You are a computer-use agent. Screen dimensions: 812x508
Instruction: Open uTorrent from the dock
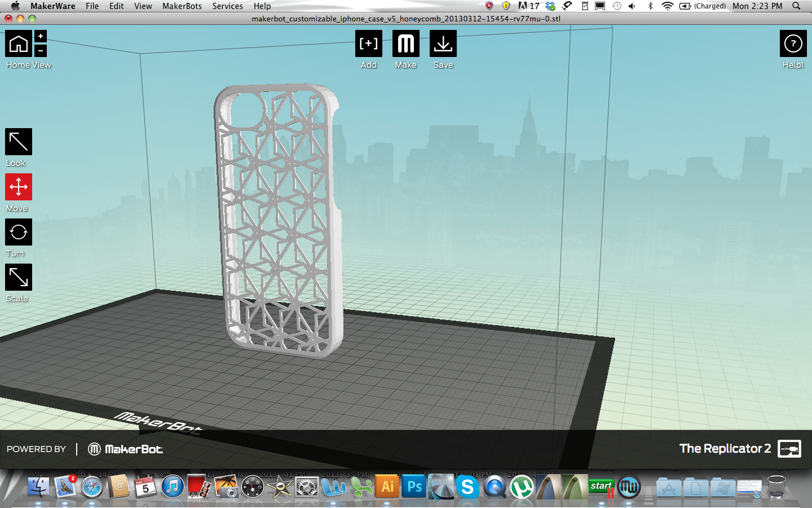[522, 487]
